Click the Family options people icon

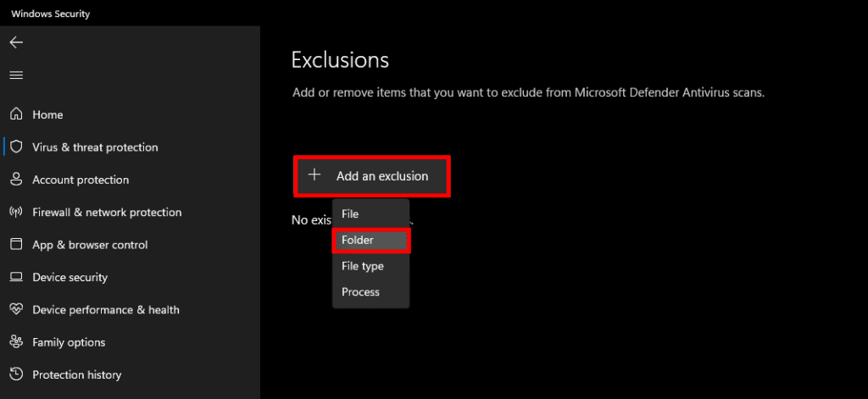tap(17, 342)
